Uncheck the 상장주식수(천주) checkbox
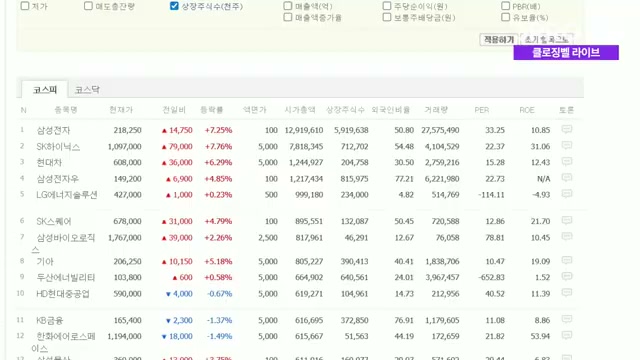640x360 pixels. tap(174, 6)
